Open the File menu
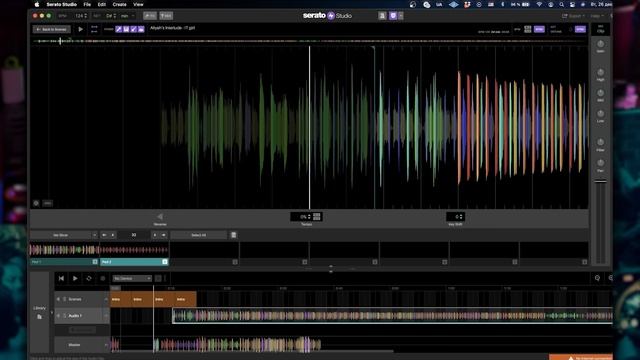The image size is (640, 360). (x=87, y=4)
